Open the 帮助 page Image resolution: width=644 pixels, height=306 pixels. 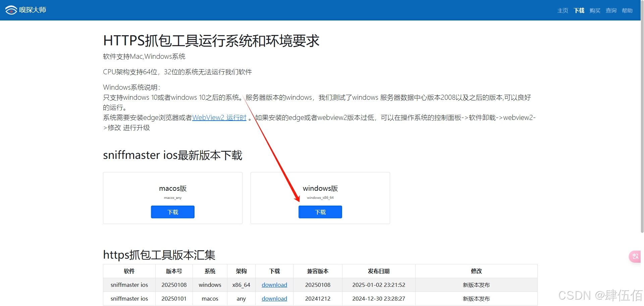point(627,10)
